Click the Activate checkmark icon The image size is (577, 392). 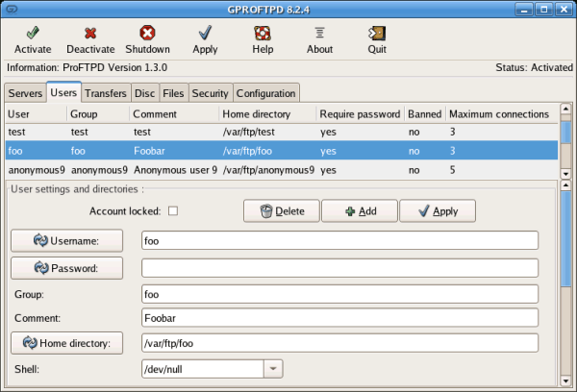[x=33, y=33]
